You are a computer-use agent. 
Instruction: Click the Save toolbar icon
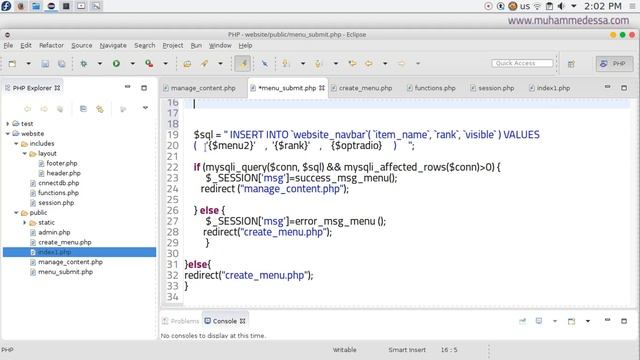45,64
